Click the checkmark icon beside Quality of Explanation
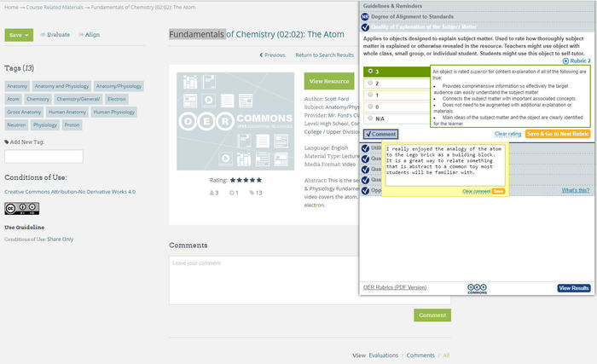The image size is (597, 364). pos(365,27)
